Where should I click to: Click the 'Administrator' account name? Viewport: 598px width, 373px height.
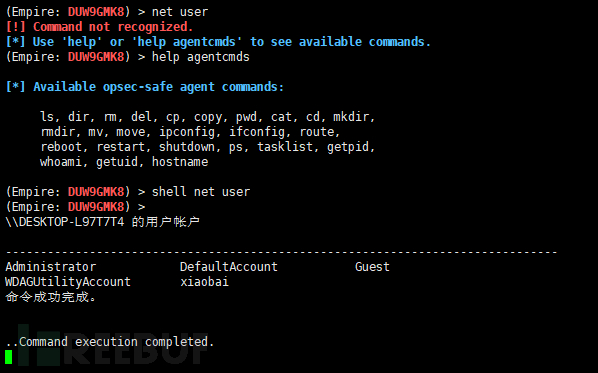pyautogui.click(x=51, y=267)
